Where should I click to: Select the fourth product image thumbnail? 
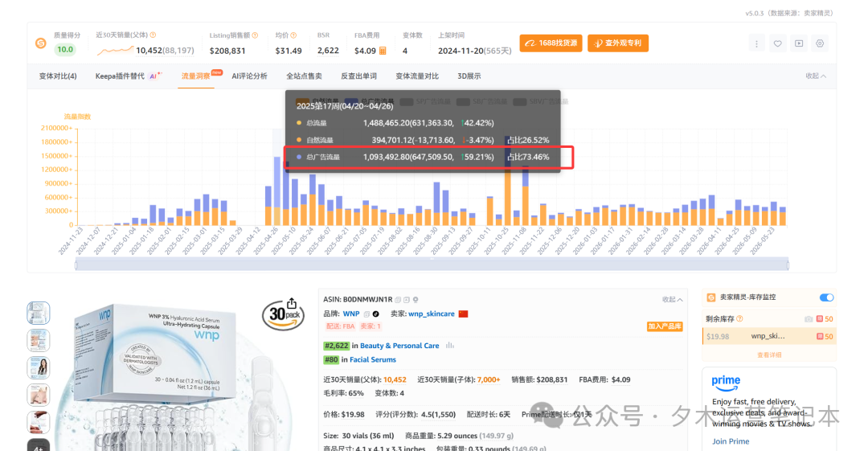point(39,395)
